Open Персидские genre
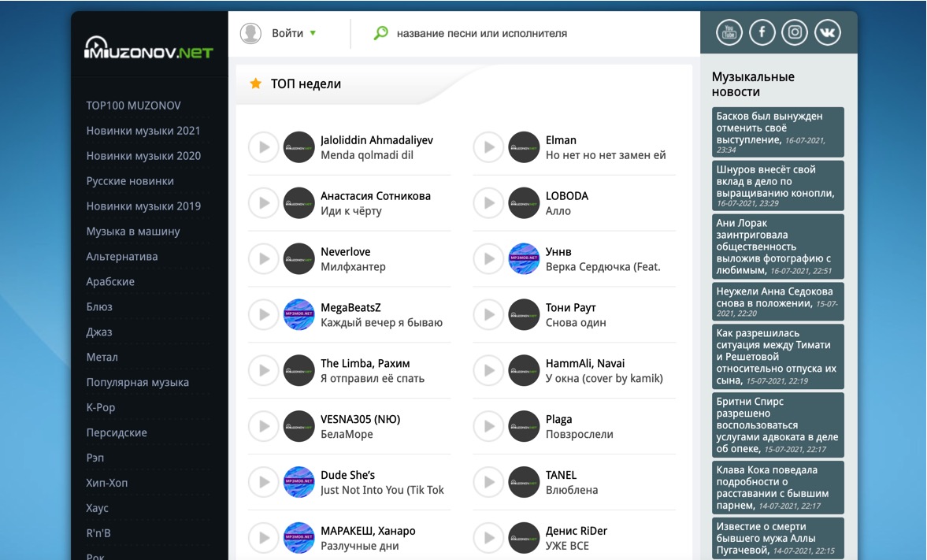This screenshot has height=560, width=927. (117, 432)
